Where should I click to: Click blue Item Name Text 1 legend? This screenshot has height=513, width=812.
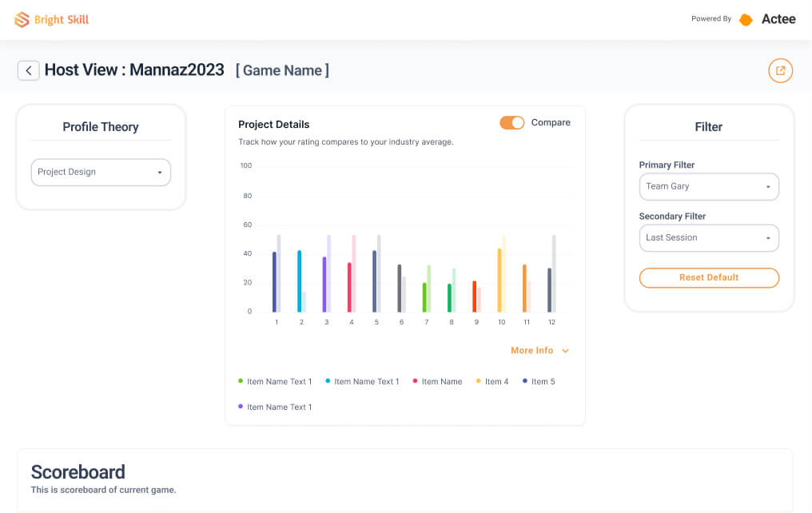(x=362, y=381)
